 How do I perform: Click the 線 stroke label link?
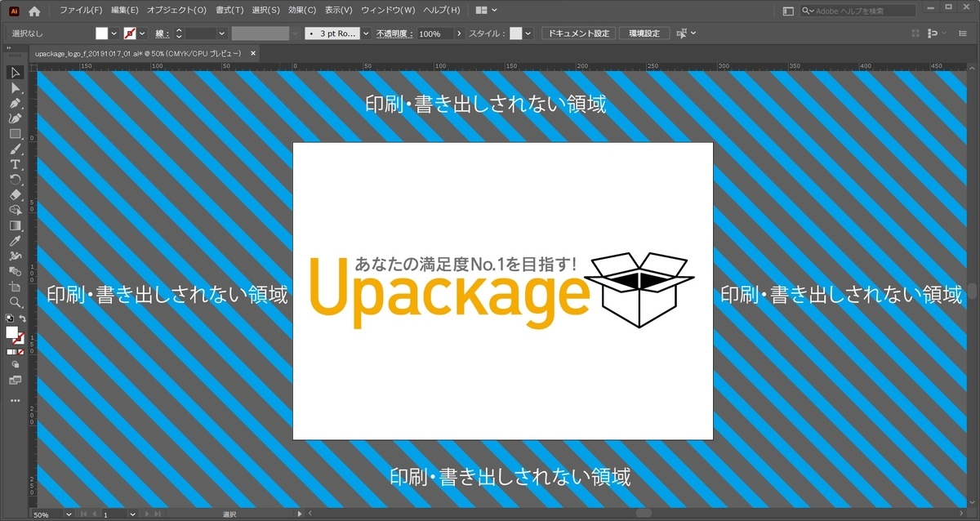pyautogui.click(x=162, y=33)
